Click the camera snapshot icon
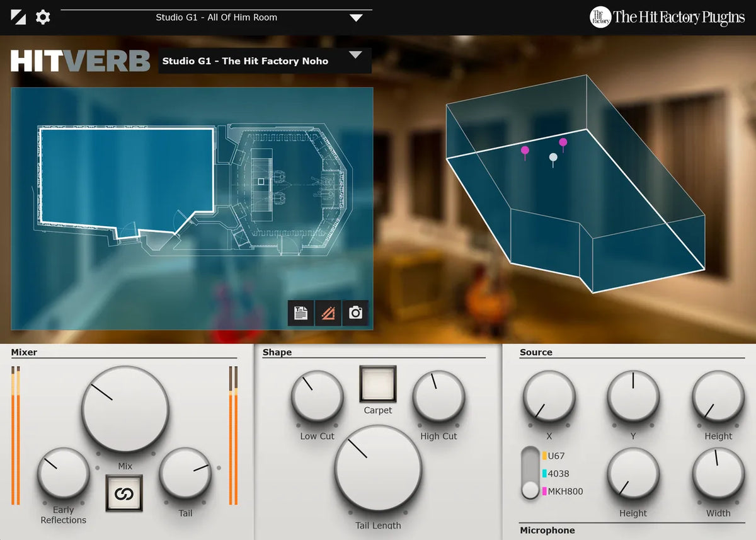Viewport: 756px width, 540px height. click(x=356, y=313)
